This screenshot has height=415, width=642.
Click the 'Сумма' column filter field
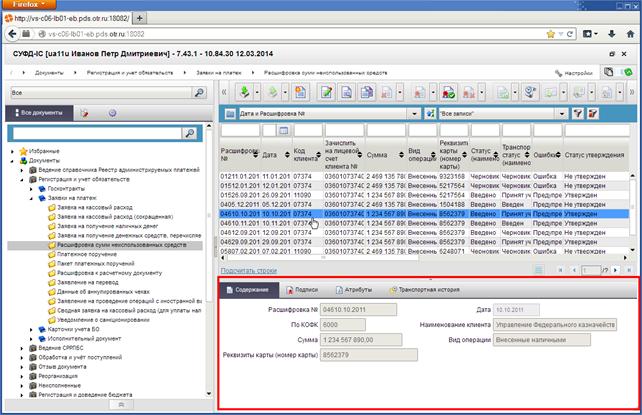[x=386, y=130]
